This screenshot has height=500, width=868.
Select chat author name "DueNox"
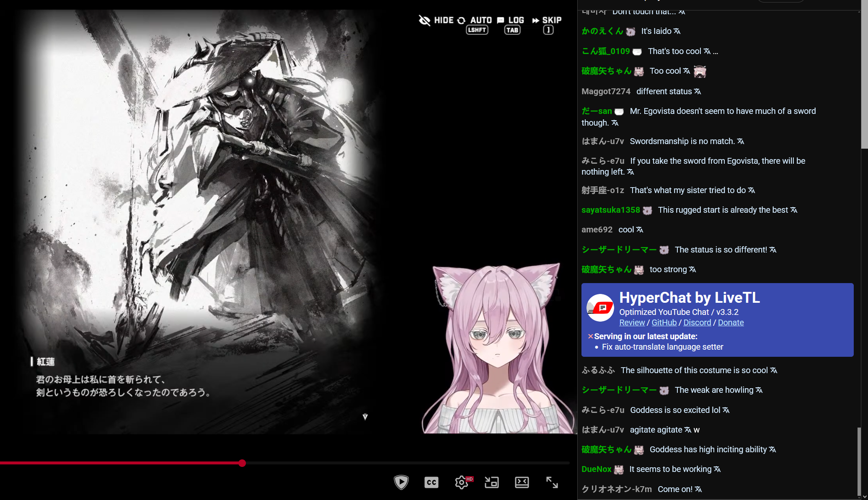click(x=597, y=469)
